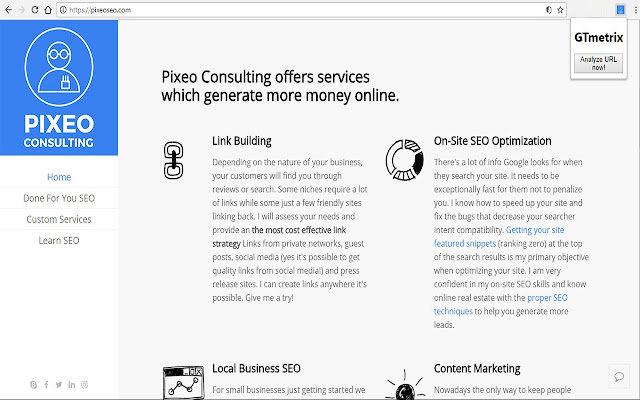Go to the browser home page icon
Screen dimensions: 640x400
(49, 8)
